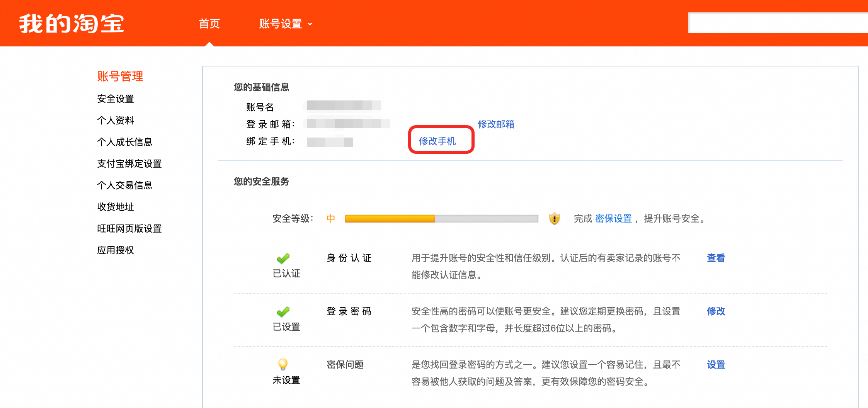Click the blurred 账号名 value
Image resolution: width=868 pixels, height=408 pixels.
344,105
